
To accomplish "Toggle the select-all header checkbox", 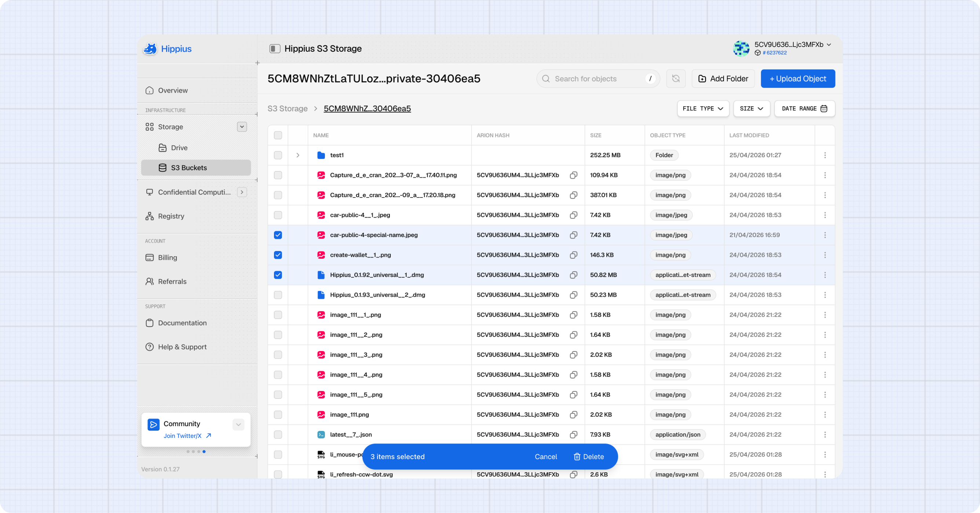I will pyautogui.click(x=278, y=135).
